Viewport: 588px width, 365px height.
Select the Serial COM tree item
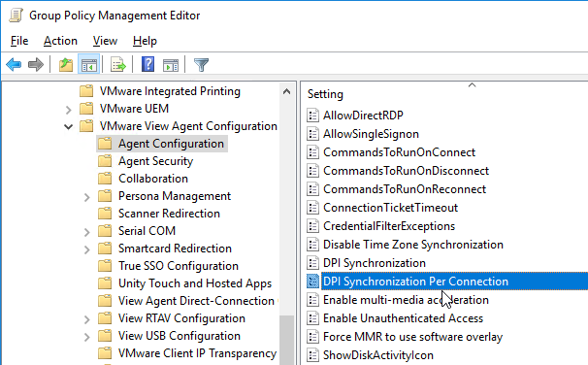pos(147,231)
